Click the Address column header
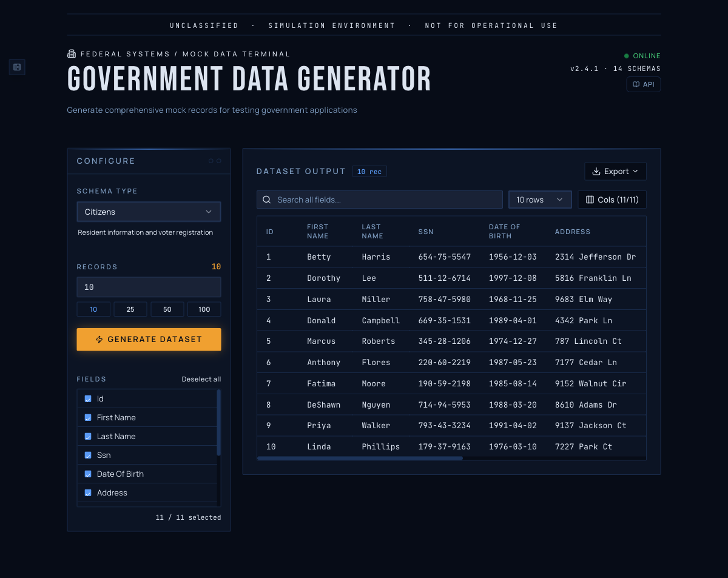 (x=573, y=232)
